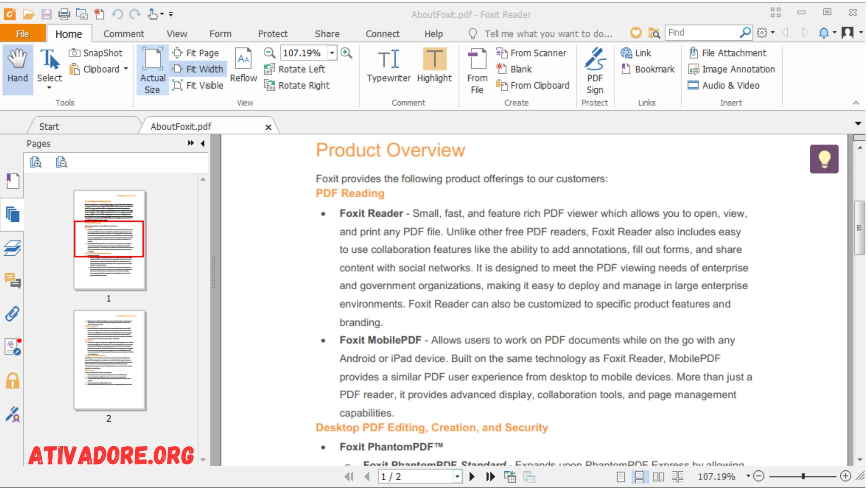Select the Highlight tool

pyautogui.click(x=434, y=65)
